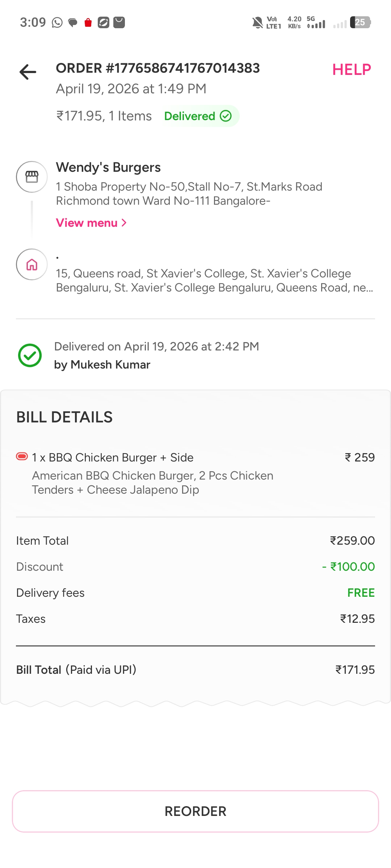Screen dimensions: 391x868
Task: Tap the red shopping bag notification icon
Action: [x=88, y=22]
